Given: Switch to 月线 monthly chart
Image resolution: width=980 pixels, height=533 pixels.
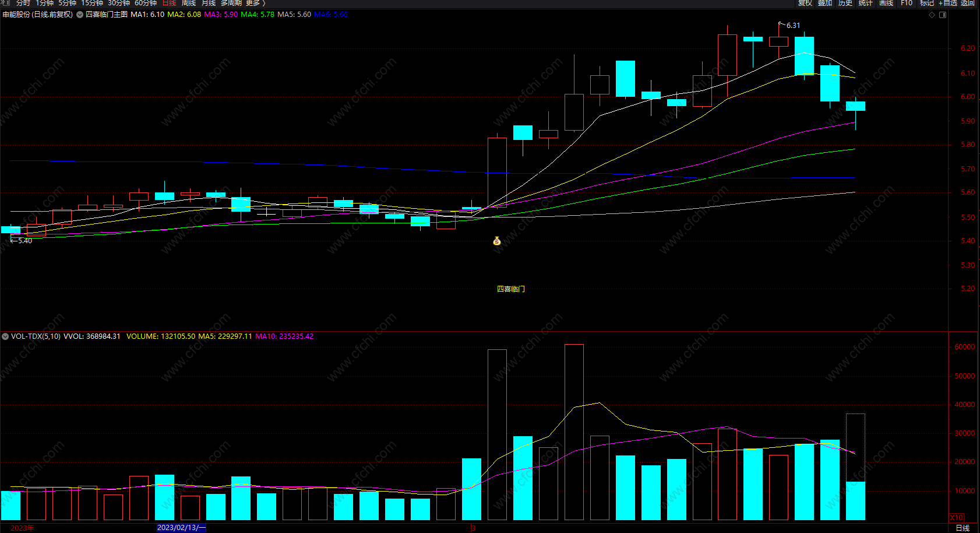Looking at the screenshot, I should (x=209, y=3).
